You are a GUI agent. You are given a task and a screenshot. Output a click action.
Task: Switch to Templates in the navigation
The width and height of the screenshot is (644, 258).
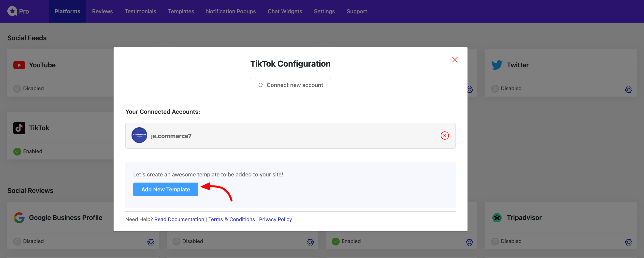coord(181,11)
